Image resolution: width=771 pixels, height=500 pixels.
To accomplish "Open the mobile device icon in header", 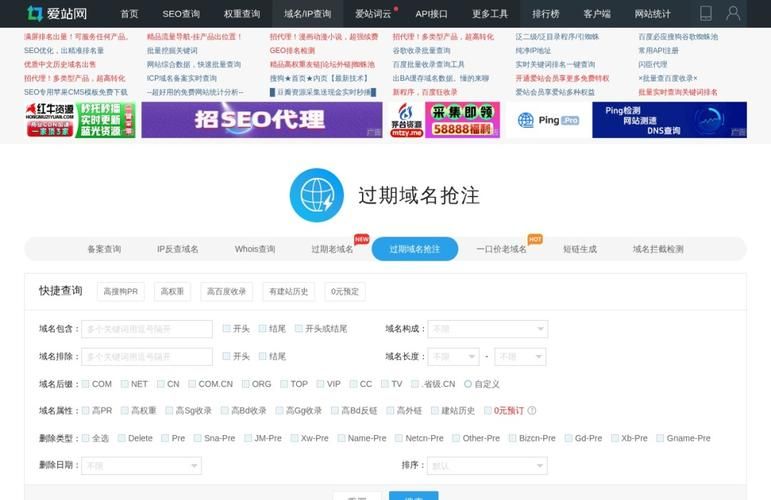I will pyautogui.click(x=706, y=13).
